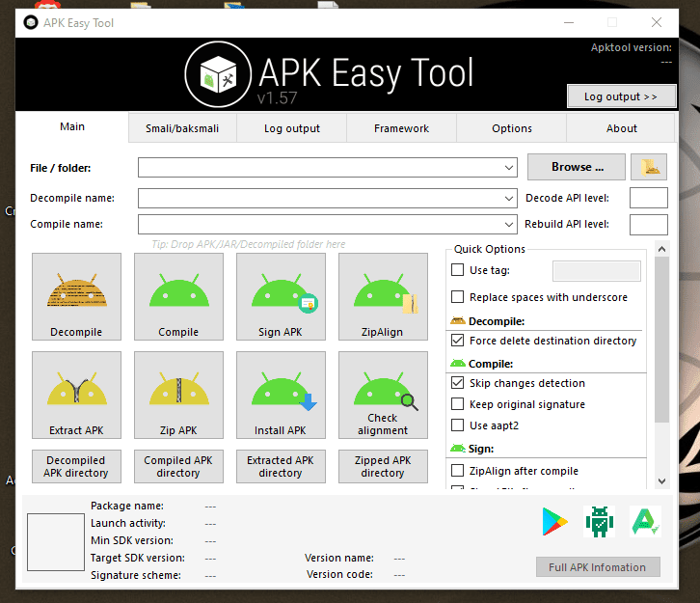This screenshot has width=700, height=603.
Task: Click the Compile android icon button
Action: point(178,296)
